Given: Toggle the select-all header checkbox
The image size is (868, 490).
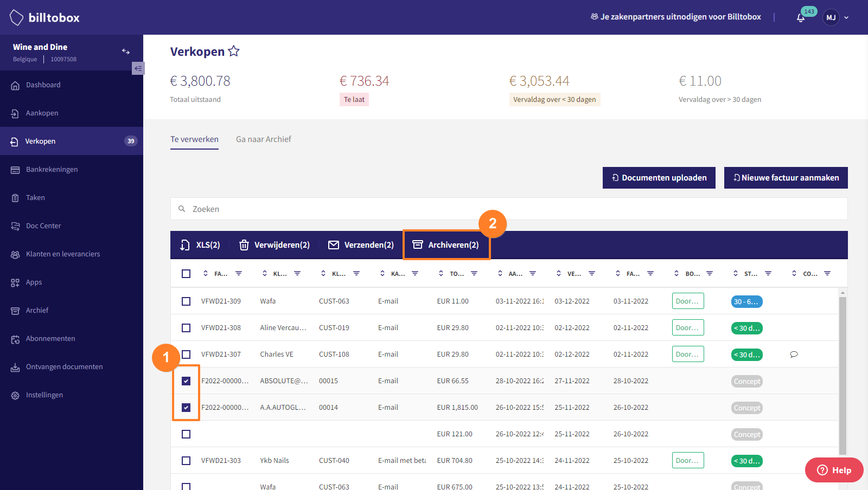Looking at the screenshot, I should 186,274.
